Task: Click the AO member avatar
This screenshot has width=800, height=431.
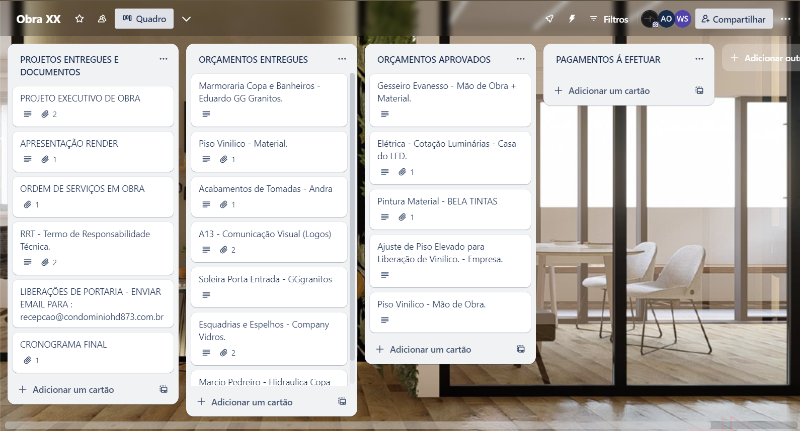Action: point(666,19)
